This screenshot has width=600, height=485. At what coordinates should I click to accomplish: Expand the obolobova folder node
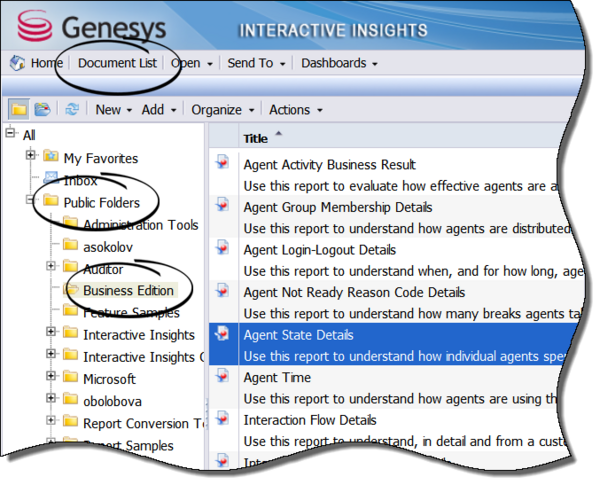pyautogui.click(x=51, y=398)
